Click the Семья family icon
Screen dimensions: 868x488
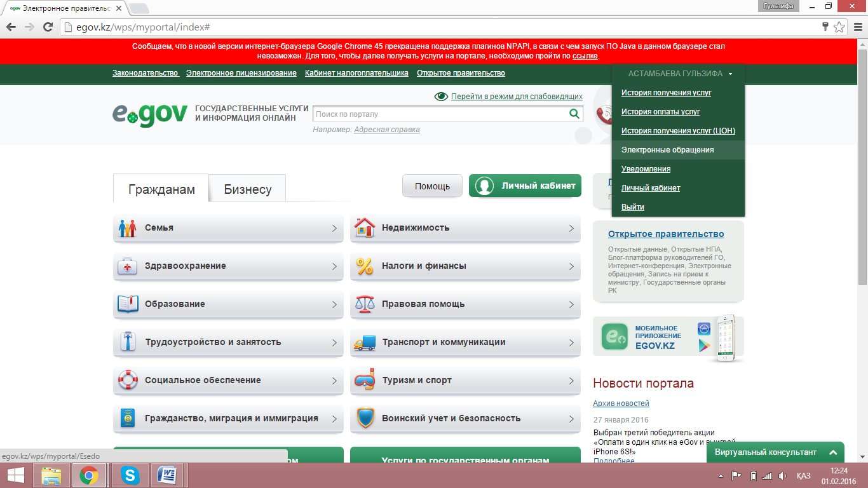(x=128, y=228)
